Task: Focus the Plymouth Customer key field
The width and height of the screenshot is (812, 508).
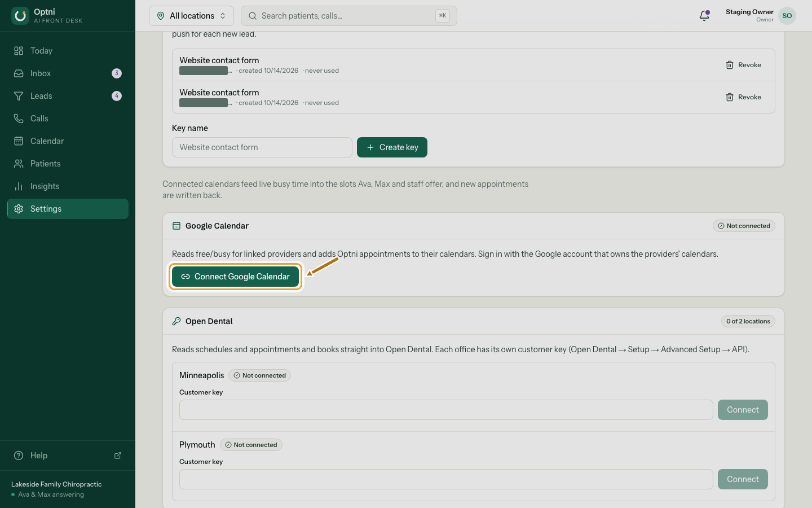Action: click(x=446, y=479)
